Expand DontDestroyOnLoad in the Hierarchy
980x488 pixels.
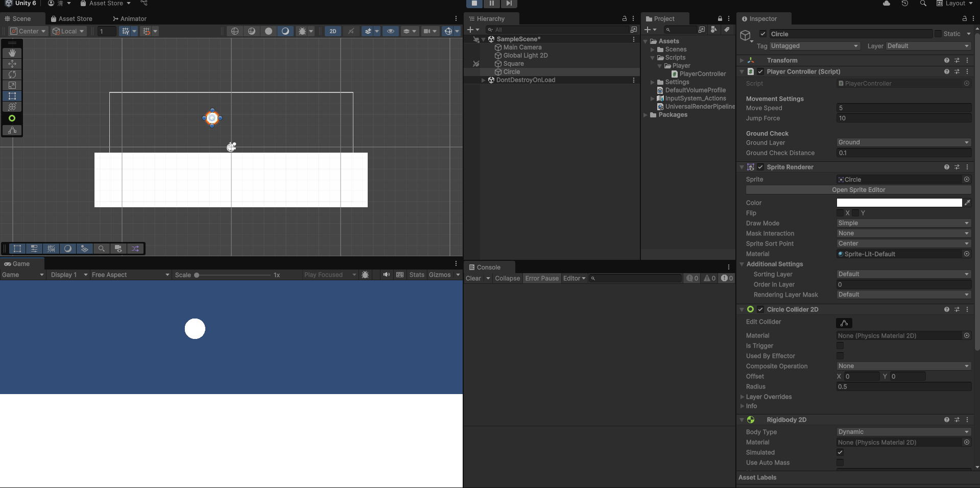(483, 80)
